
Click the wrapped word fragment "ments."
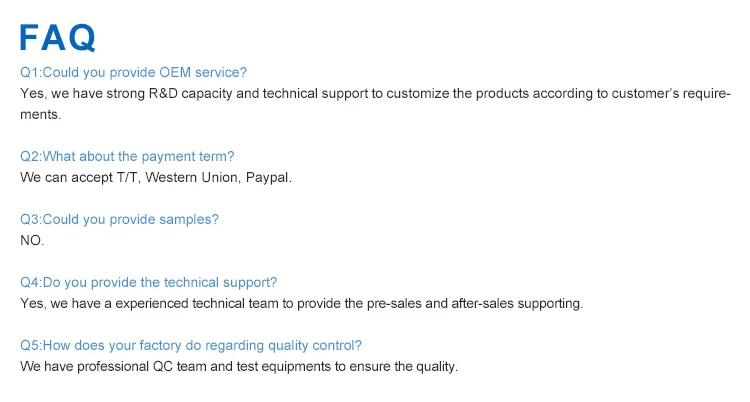(x=41, y=115)
